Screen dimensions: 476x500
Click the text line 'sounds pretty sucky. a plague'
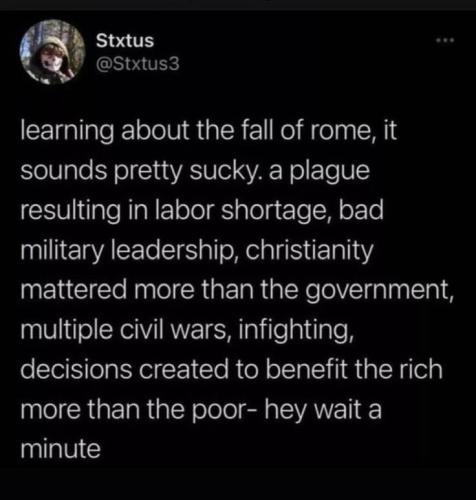tap(195, 172)
